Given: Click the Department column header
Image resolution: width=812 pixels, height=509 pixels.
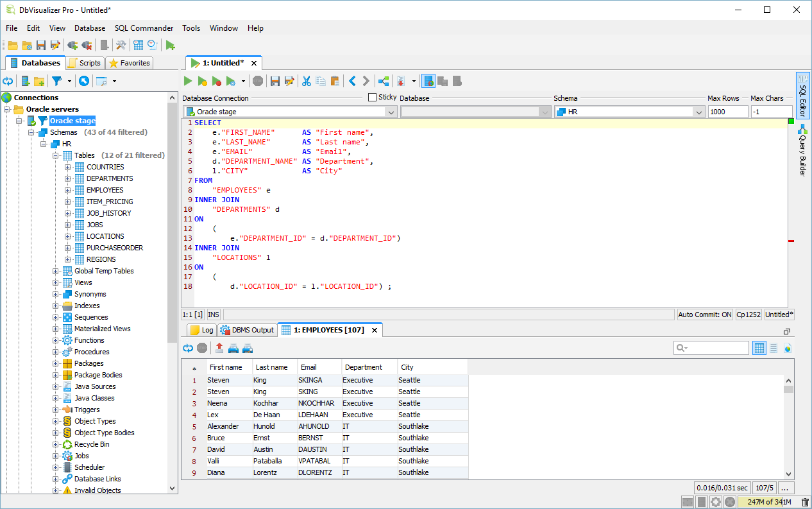Looking at the screenshot, I should [363, 367].
